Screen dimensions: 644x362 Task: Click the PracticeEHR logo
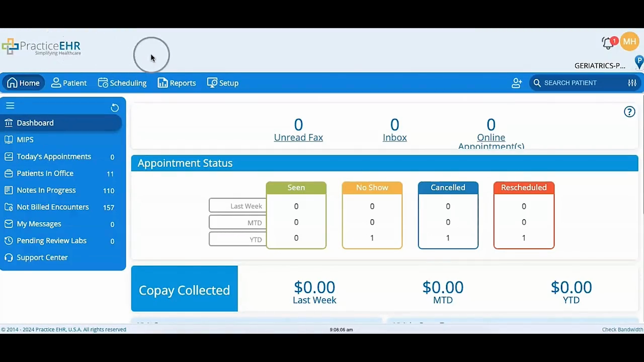(41, 47)
